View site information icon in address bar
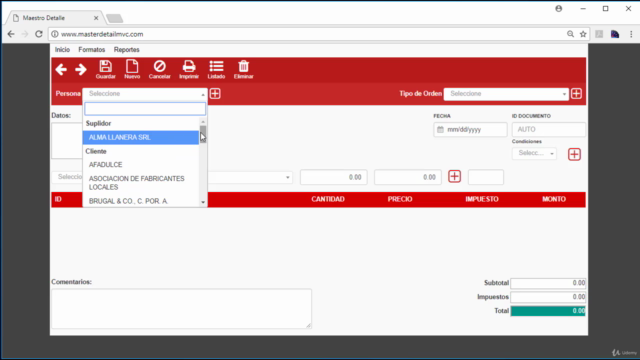The image size is (640, 360). tap(55, 34)
